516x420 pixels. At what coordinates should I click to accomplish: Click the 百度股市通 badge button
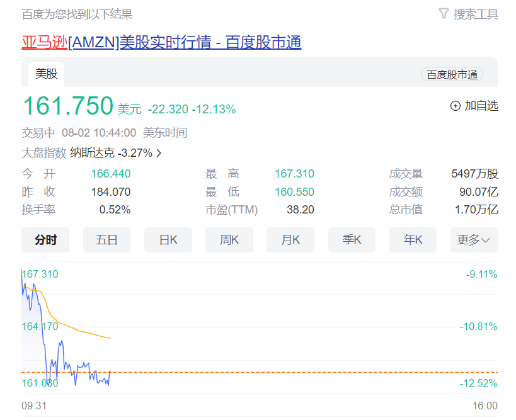pos(452,75)
